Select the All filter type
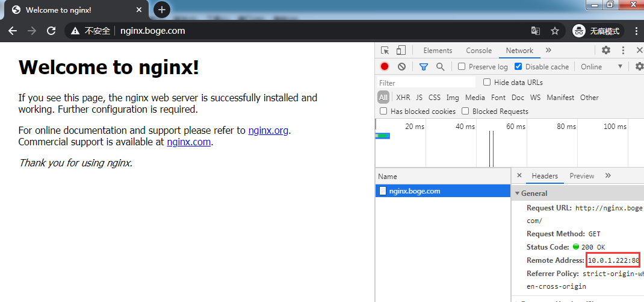Viewport: 644px width, 302px height. click(x=383, y=98)
